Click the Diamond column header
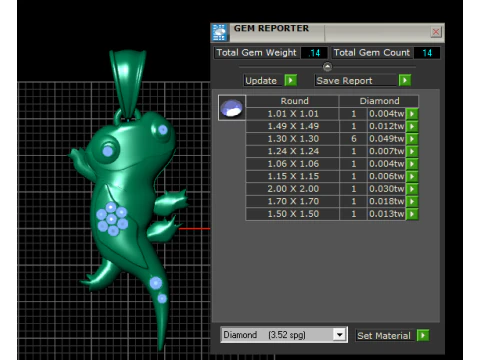The width and height of the screenshot is (480, 360). click(379, 101)
